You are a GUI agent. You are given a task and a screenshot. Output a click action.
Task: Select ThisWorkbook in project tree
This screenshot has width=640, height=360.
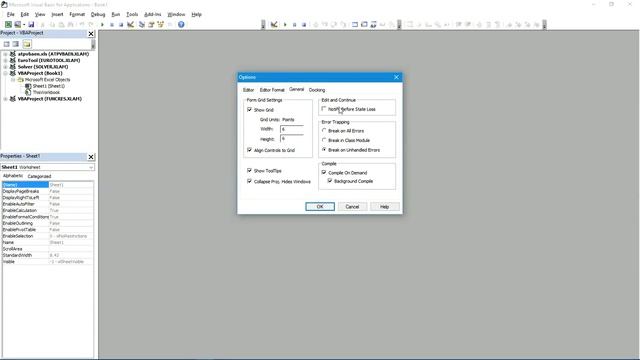click(46, 92)
